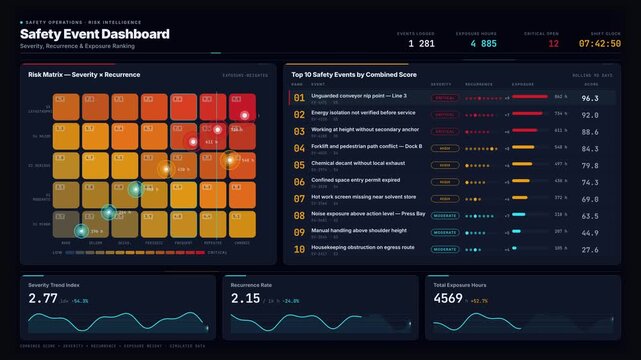Open the Severity Trend Index card 2.77

click(x=118, y=308)
